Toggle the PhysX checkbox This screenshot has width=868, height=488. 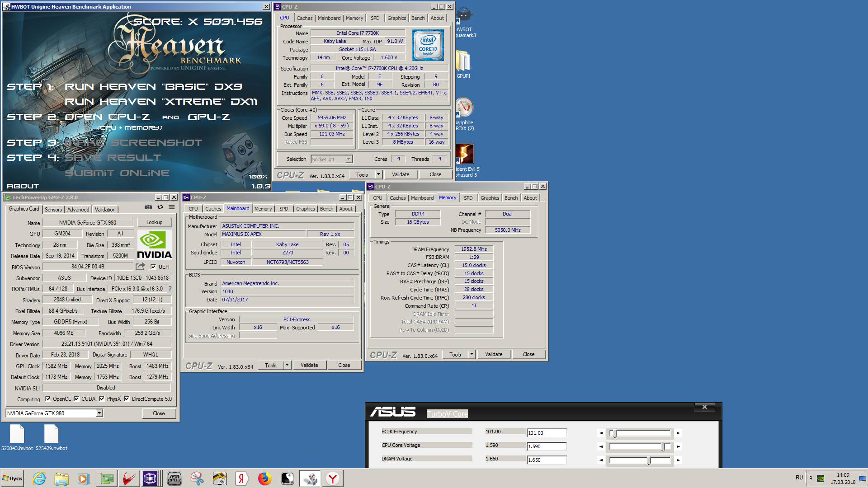102,399
